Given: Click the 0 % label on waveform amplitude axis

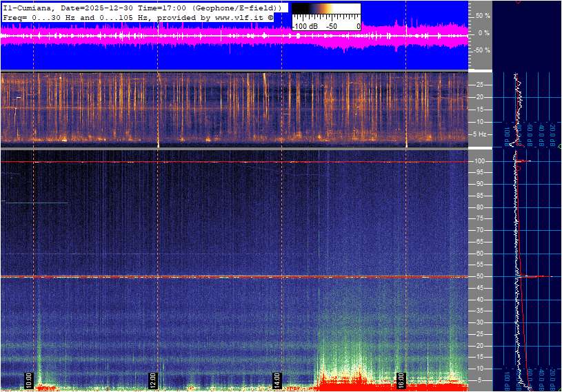Looking at the screenshot, I should tap(483, 32).
